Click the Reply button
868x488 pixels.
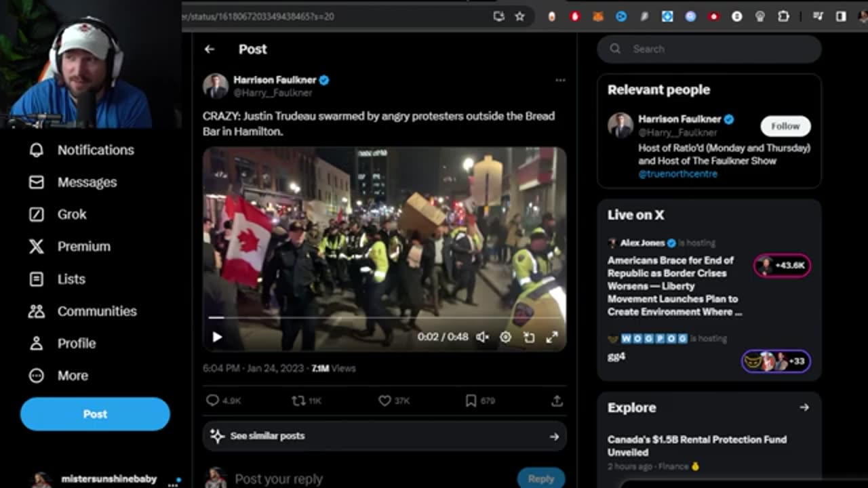(540, 479)
